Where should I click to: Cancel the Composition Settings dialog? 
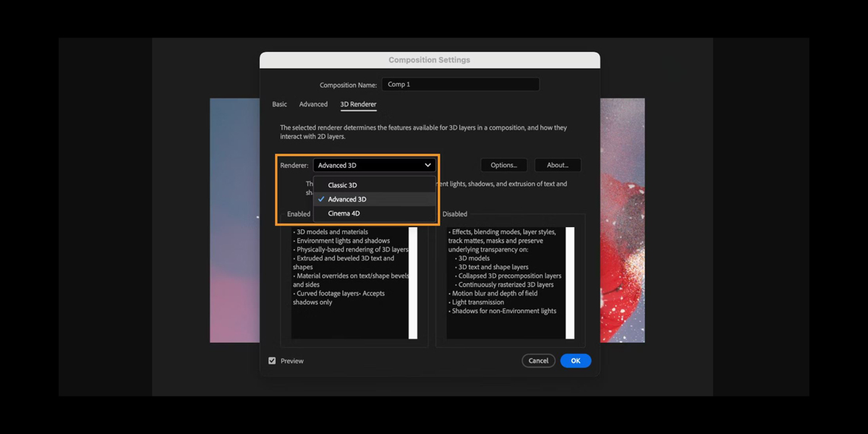tap(538, 361)
